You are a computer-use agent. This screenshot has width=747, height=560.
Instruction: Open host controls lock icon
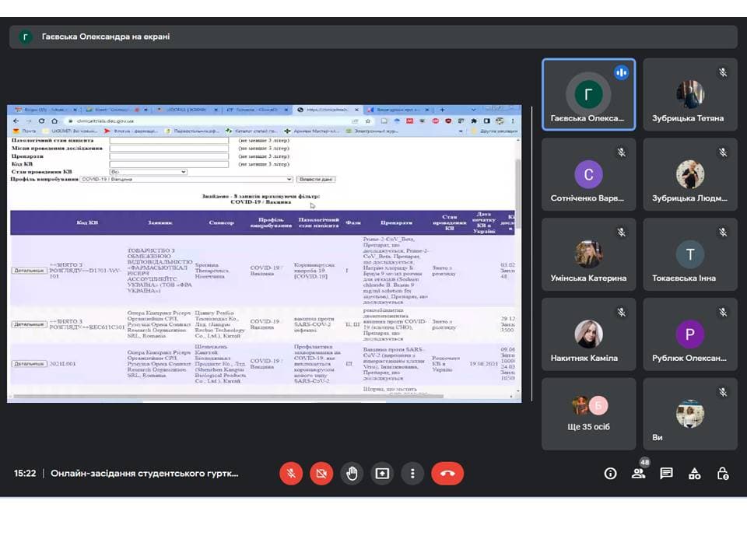[723, 474]
